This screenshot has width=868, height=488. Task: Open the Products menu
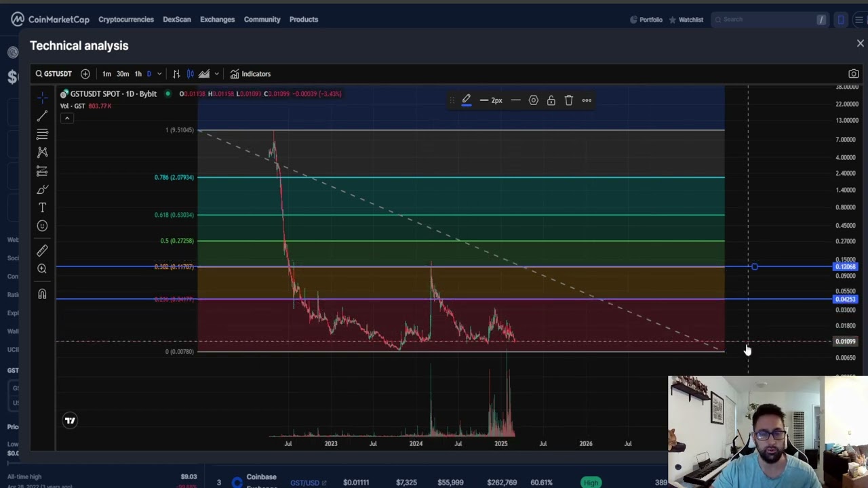(x=304, y=19)
